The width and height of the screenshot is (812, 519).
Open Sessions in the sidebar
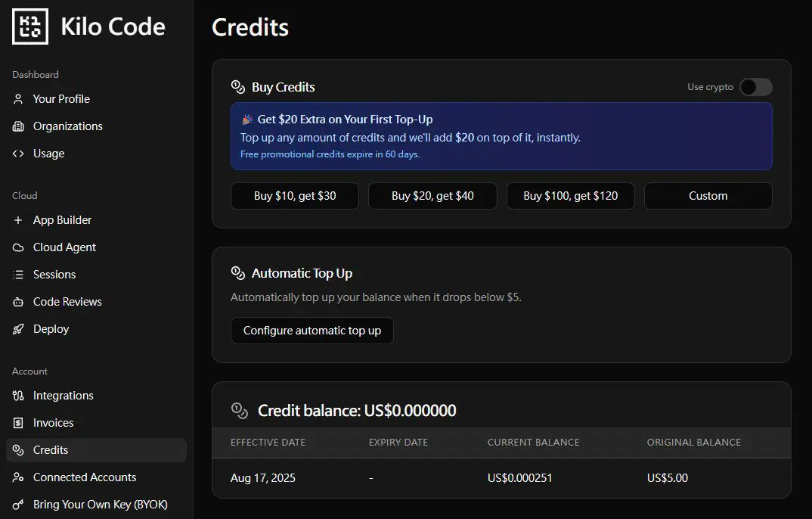click(54, 275)
